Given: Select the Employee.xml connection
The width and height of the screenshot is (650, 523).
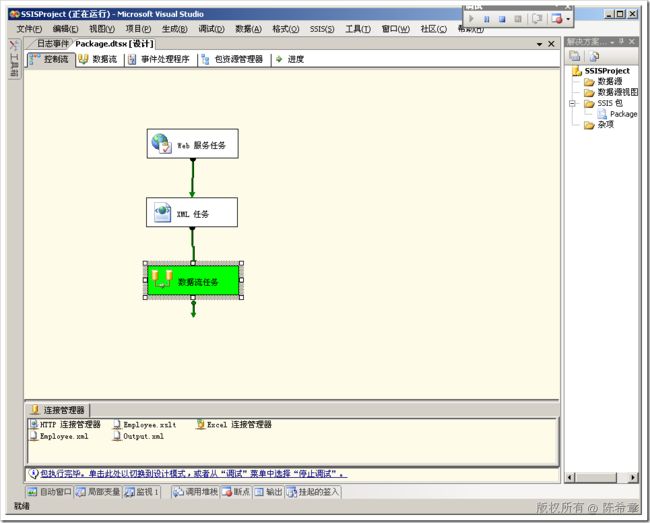Looking at the screenshot, I should point(59,436).
